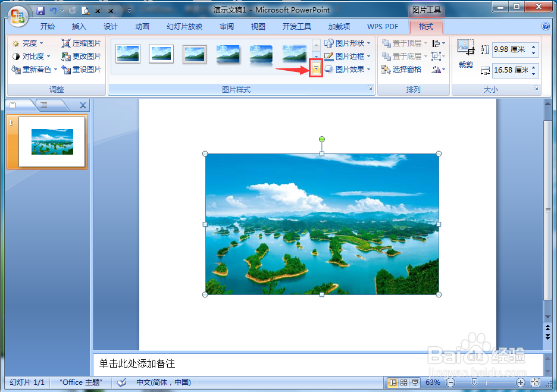Switch to the 开始 ribbon tab
The width and height of the screenshot is (557, 392).
[x=48, y=27]
